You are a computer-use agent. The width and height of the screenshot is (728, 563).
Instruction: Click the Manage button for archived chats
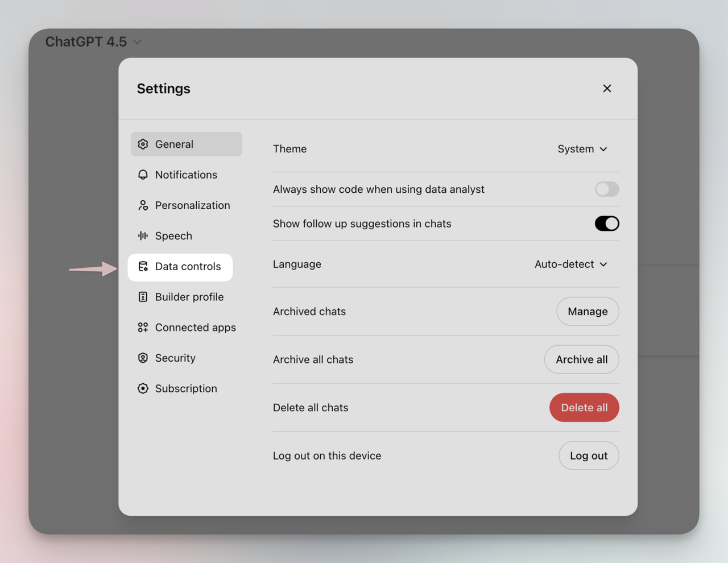[x=588, y=311]
